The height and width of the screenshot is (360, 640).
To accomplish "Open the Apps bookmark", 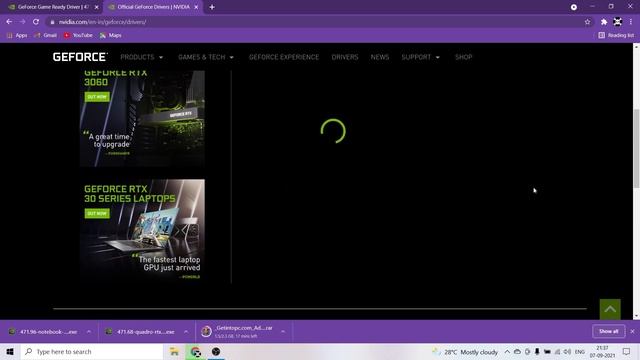I will [17, 36].
